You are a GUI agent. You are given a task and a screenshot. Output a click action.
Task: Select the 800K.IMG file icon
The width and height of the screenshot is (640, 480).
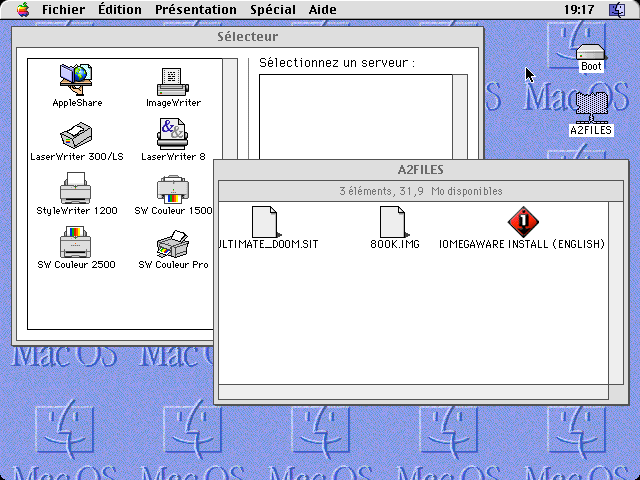point(394,222)
